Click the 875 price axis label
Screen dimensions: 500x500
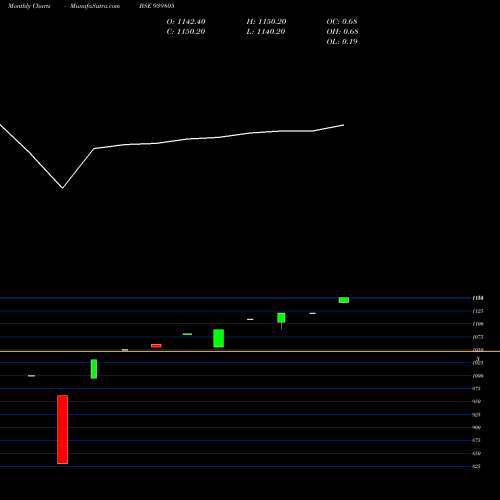[x=476, y=440]
